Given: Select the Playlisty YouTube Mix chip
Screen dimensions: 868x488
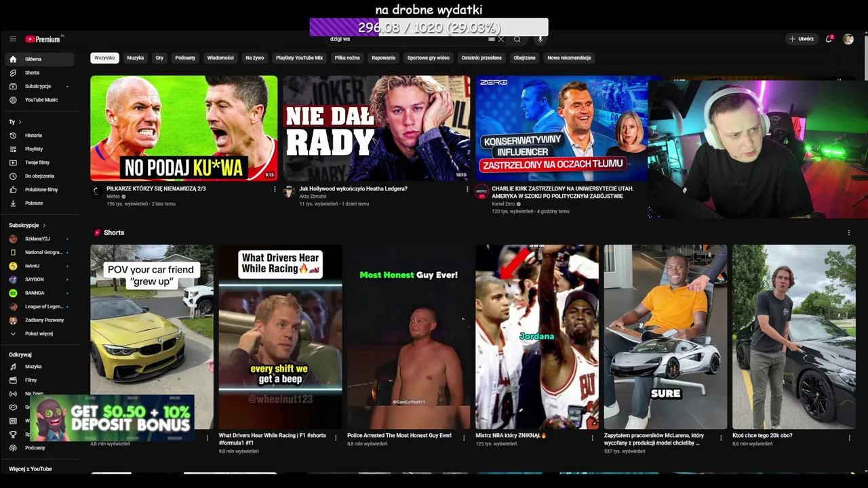Looking at the screenshot, I should (299, 58).
